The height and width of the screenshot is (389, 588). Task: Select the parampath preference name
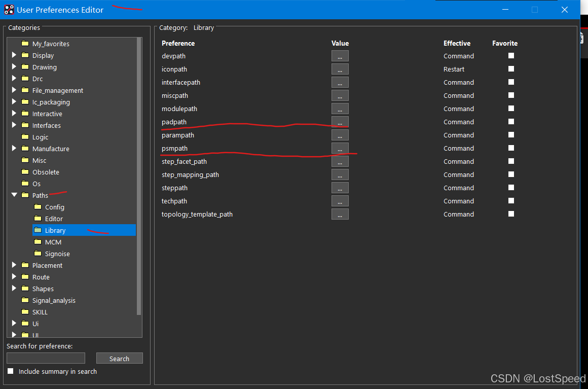click(178, 135)
